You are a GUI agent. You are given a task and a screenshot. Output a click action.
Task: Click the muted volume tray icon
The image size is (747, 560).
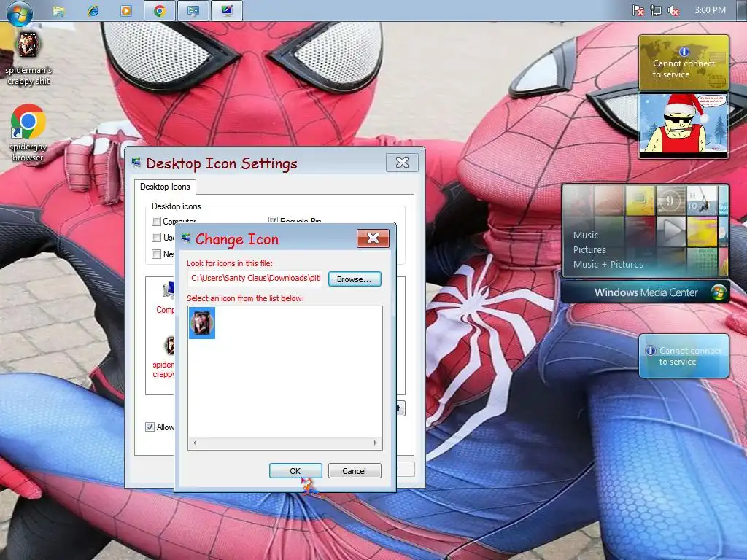pos(673,10)
